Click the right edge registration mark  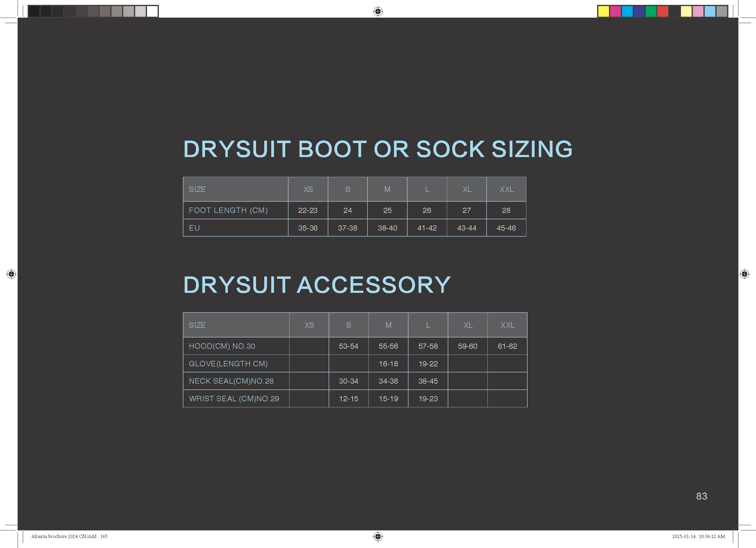pos(744,274)
